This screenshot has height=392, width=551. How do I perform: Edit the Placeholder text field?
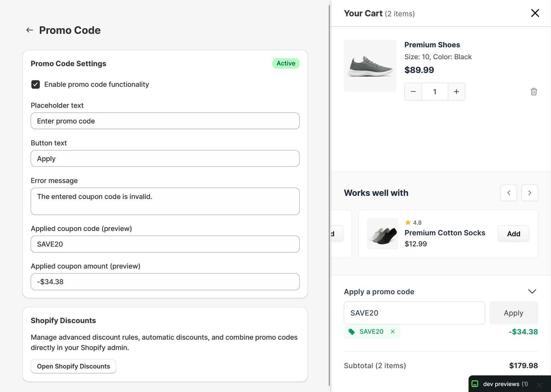click(x=165, y=121)
